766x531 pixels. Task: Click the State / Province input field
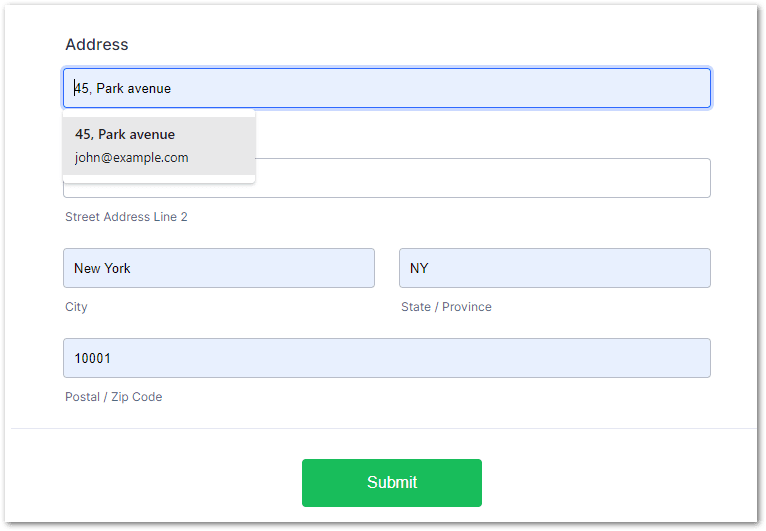click(554, 268)
